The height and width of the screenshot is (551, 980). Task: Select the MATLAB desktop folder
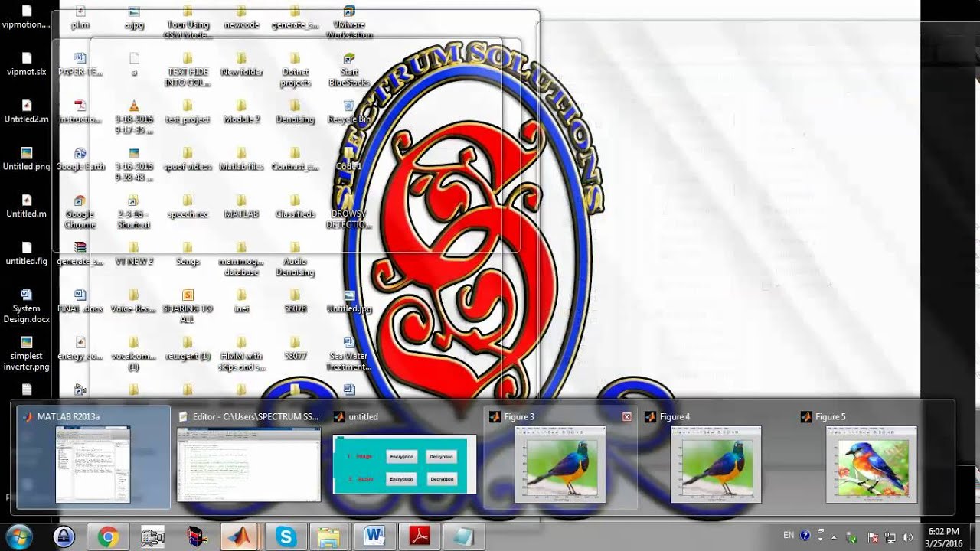pyautogui.click(x=241, y=206)
